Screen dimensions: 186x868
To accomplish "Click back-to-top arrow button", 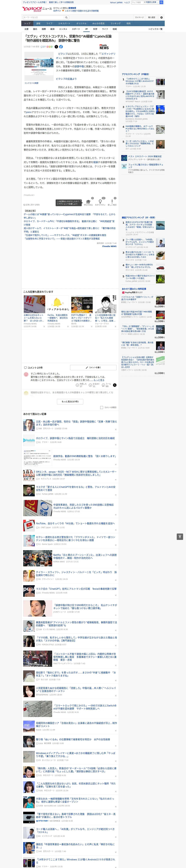I will (180, 537).
